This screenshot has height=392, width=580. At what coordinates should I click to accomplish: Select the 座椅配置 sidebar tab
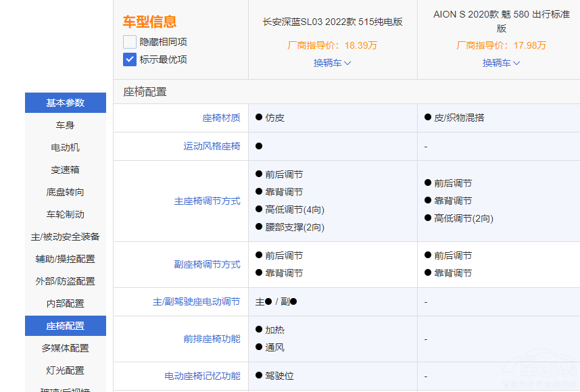pyautogui.click(x=65, y=325)
